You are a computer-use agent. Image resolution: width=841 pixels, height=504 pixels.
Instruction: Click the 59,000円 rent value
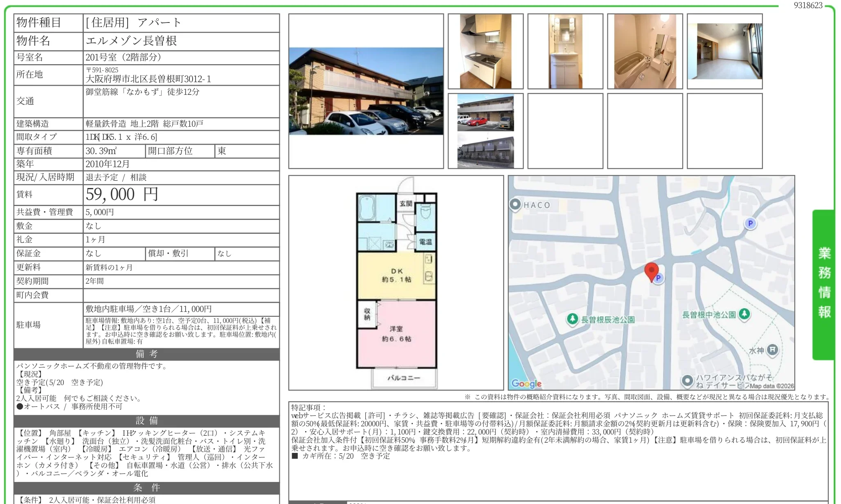(x=122, y=195)
